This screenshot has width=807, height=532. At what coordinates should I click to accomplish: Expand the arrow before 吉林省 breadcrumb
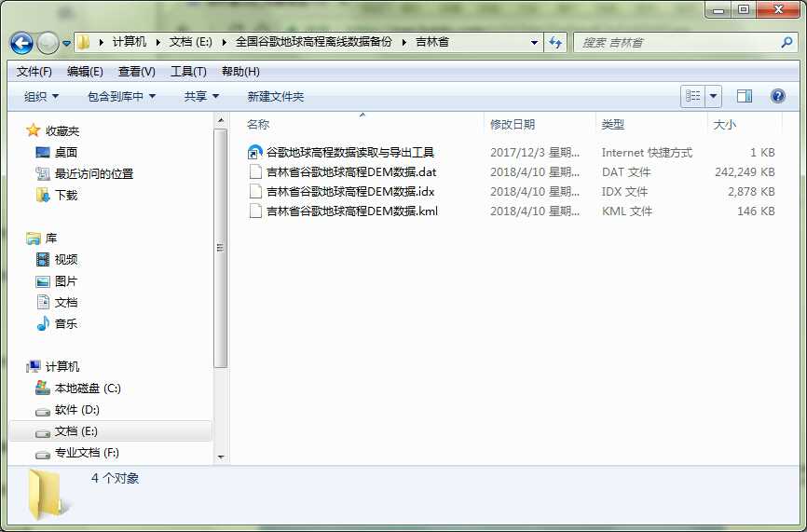[404, 42]
